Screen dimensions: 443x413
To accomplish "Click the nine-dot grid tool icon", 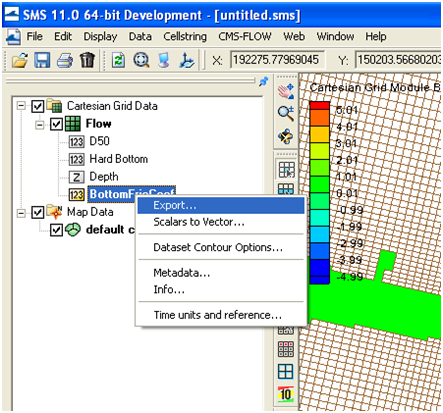I will 286,349.
